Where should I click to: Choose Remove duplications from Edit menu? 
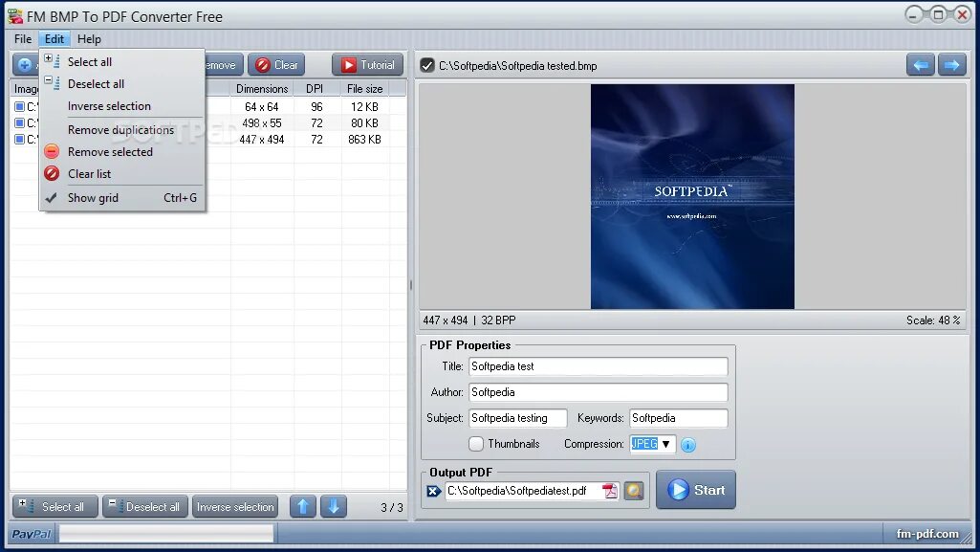click(x=120, y=129)
